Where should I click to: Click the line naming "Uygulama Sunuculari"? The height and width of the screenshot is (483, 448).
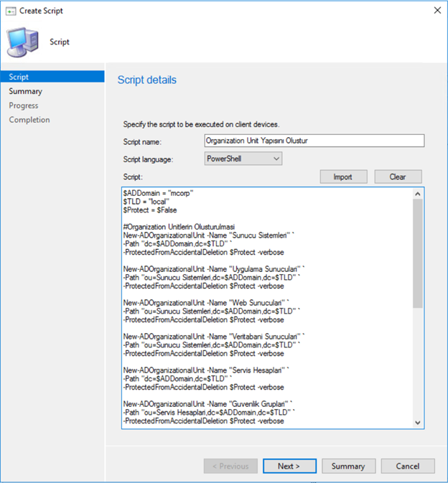pyautogui.click(x=214, y=269)
